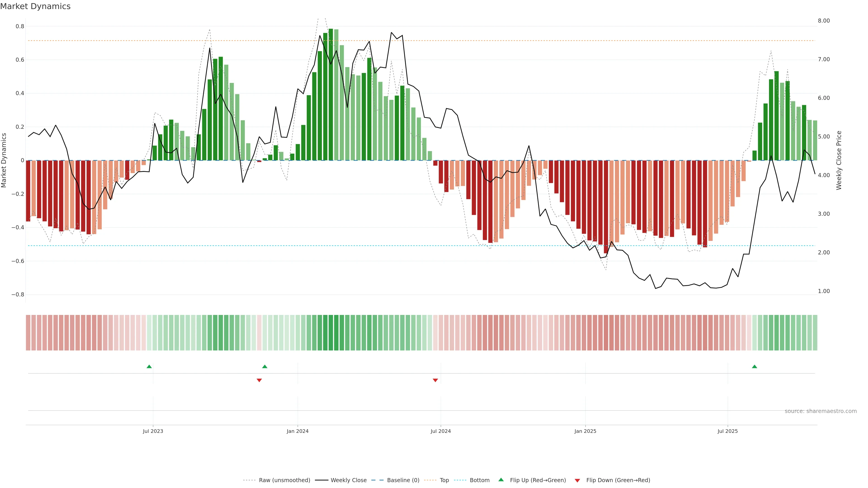Toggle the Baseline (0) legend entry
This screenshot has height=488, width=868.
403,480
